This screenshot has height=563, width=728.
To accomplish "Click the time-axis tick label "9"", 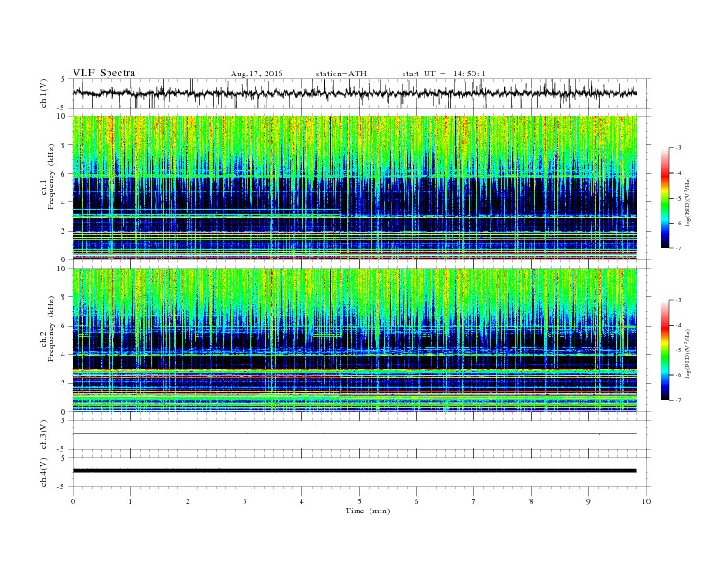I will [x=588, y=501].
